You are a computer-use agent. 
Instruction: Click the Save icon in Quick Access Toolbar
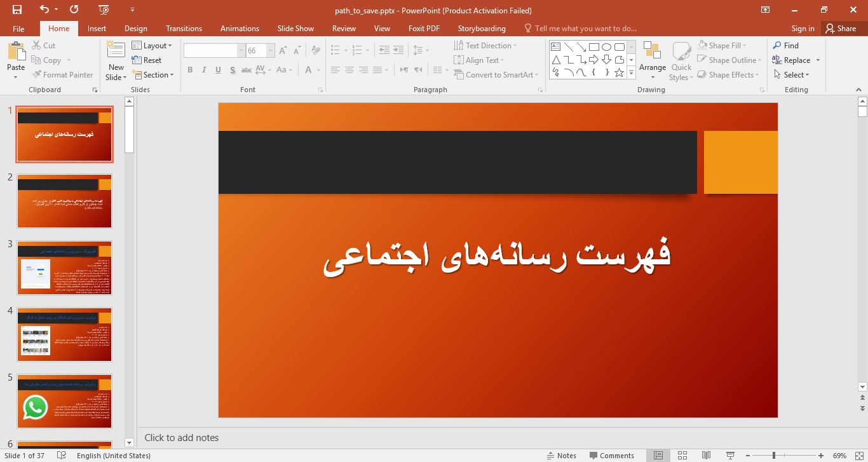coord(17,10)
